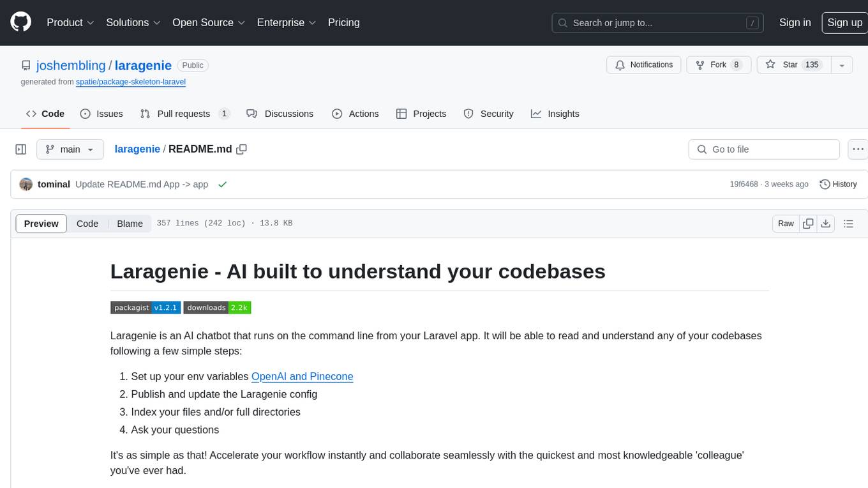Screen dimensions: 868x488
Task: Focus the Go to file input
Action: coord(764,149)
